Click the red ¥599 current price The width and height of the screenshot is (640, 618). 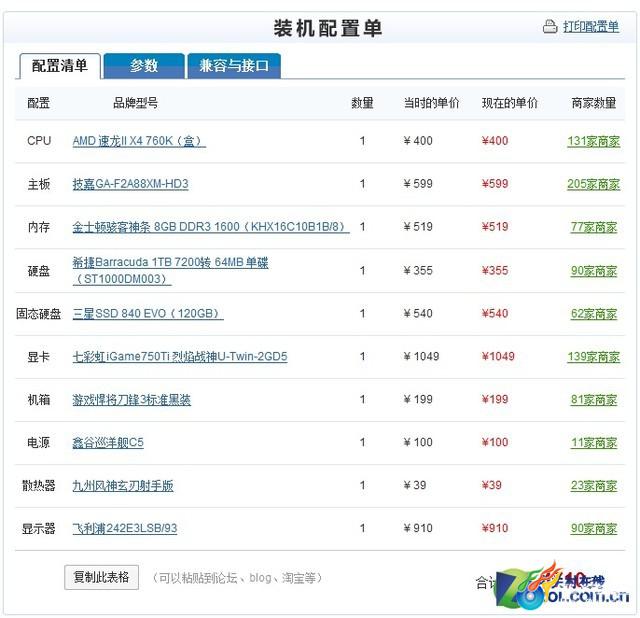click(x=495, y=184)
